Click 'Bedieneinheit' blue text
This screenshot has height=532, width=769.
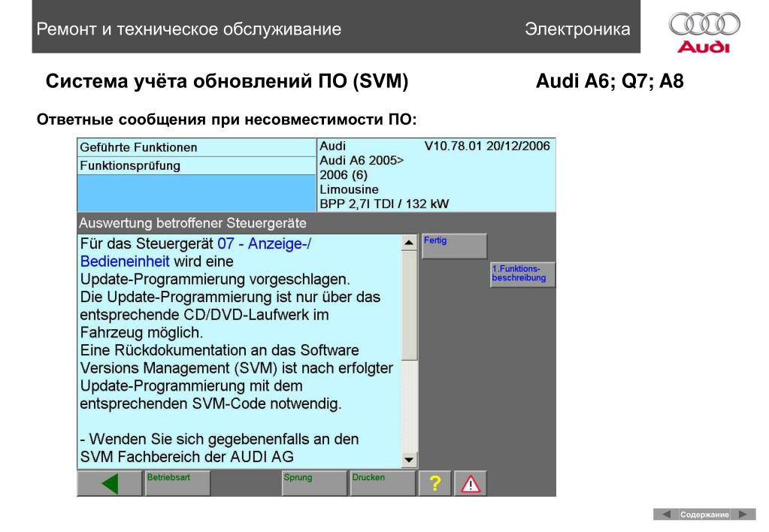[x=125, y=261]
